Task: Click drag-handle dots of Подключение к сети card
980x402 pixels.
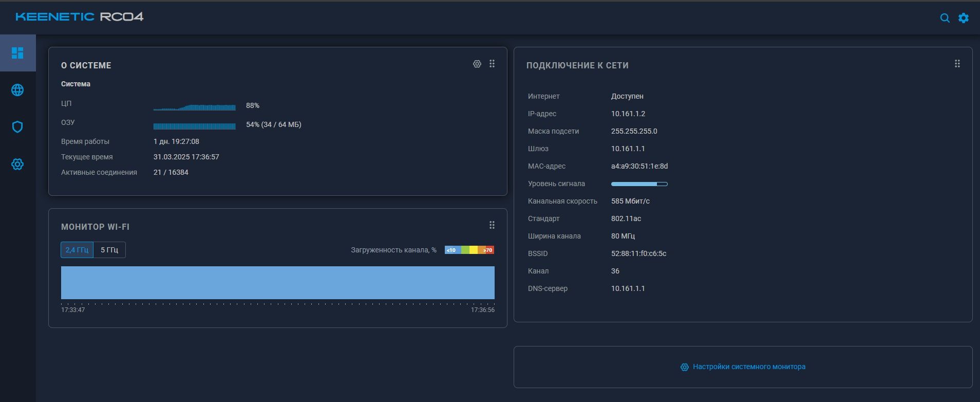Action: [957, 64]
